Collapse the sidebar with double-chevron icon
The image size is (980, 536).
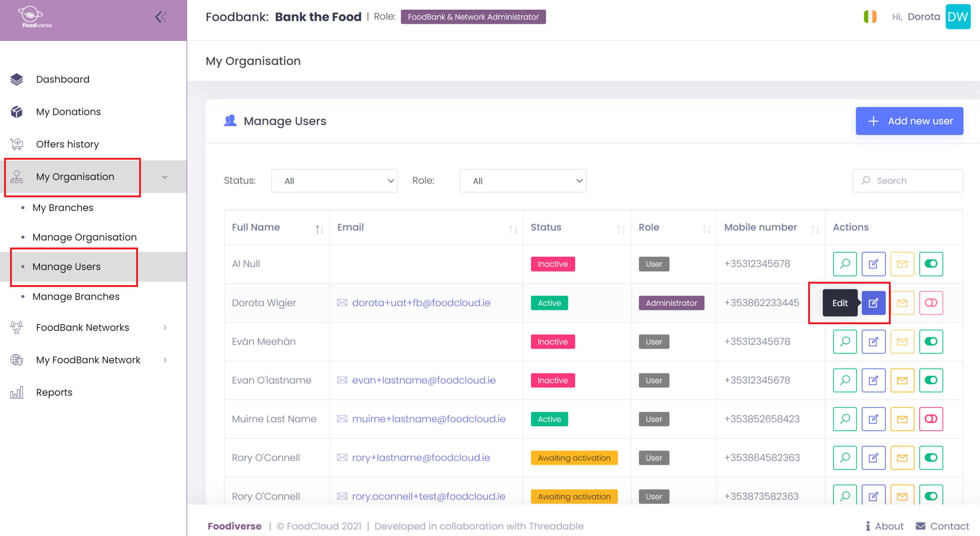pos(161,17)
